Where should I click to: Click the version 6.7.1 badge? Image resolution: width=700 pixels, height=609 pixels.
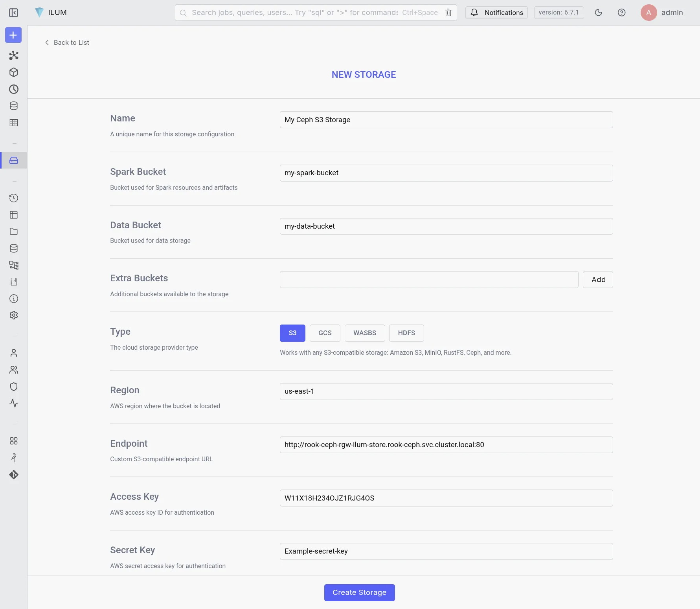pyautogui.click(x=559, y=13)
